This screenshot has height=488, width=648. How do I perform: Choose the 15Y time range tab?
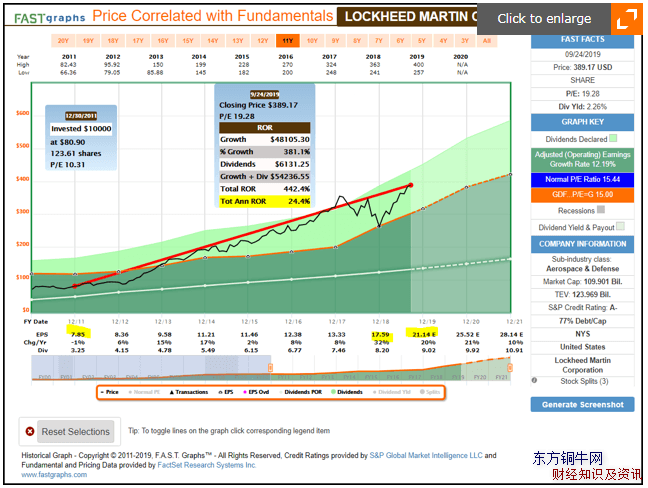pyautogui.click(x=188, y=41)
